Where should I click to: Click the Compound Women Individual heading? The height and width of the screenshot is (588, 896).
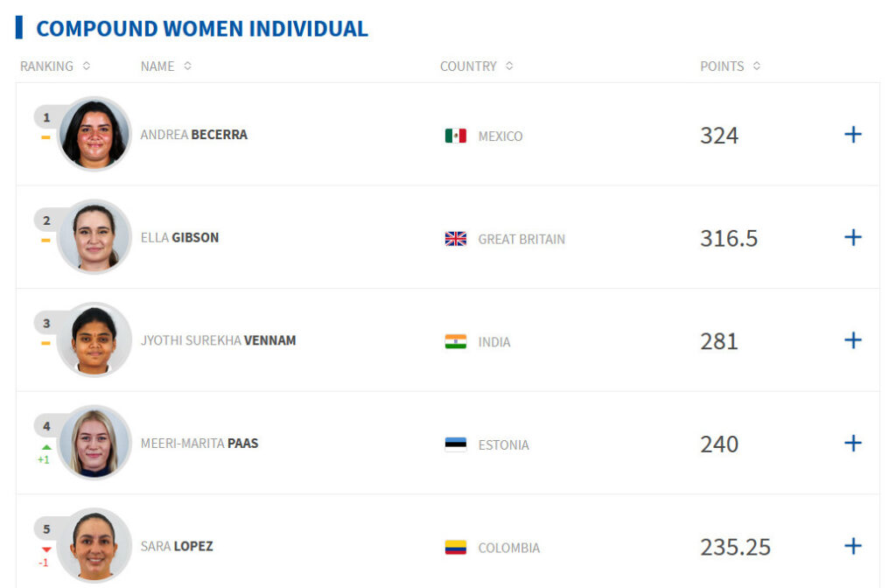(x=202, y=29)
